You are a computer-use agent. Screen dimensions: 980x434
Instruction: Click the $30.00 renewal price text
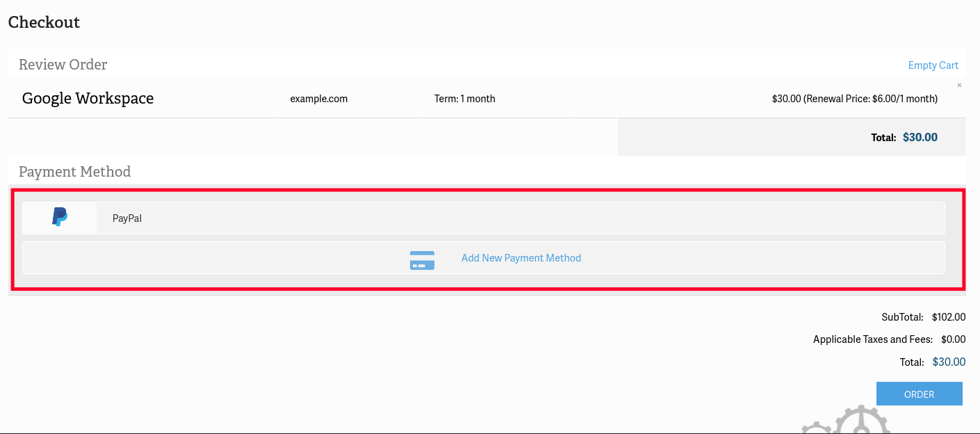point(855,99)
